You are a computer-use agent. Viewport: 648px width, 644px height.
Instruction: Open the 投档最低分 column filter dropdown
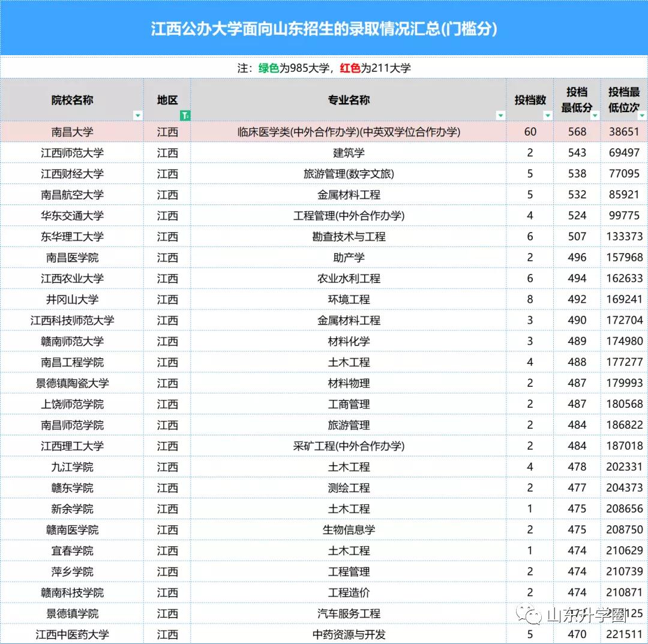(x=594, y=115)
